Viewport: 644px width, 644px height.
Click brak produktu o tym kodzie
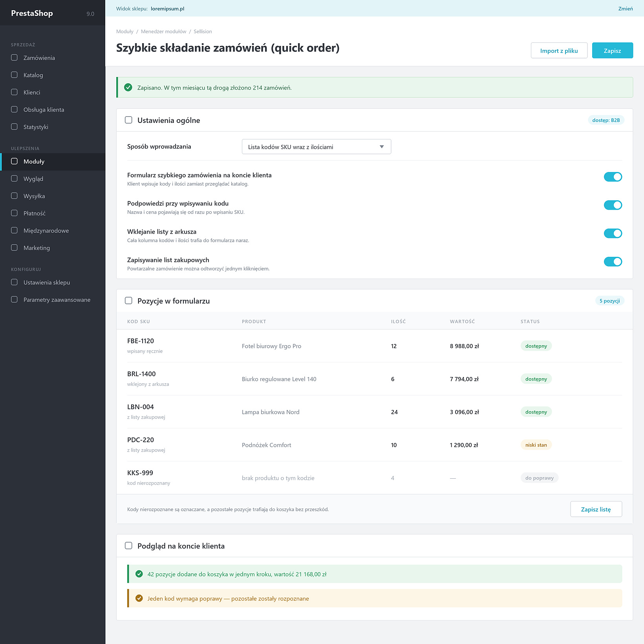tap(278, 478)
